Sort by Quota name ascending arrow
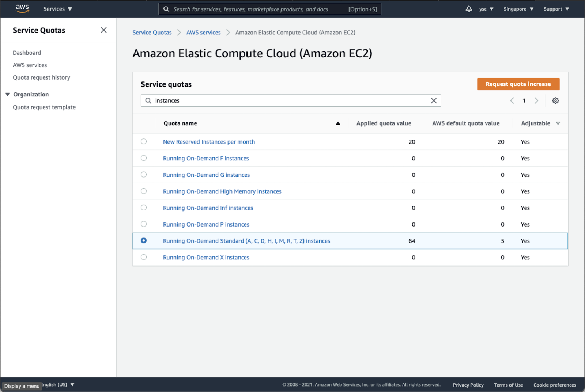Viewport: 585px width, 392px height. coord(338,123)
